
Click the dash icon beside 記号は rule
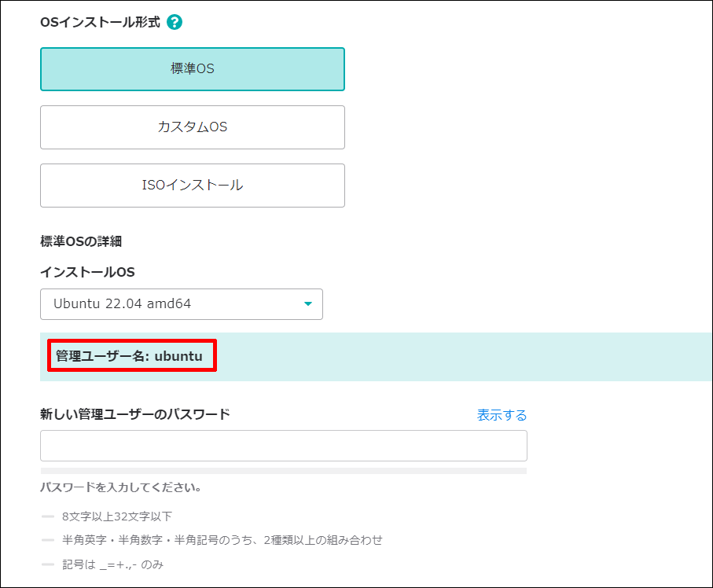pyautogui.click(x=48, y=564)
